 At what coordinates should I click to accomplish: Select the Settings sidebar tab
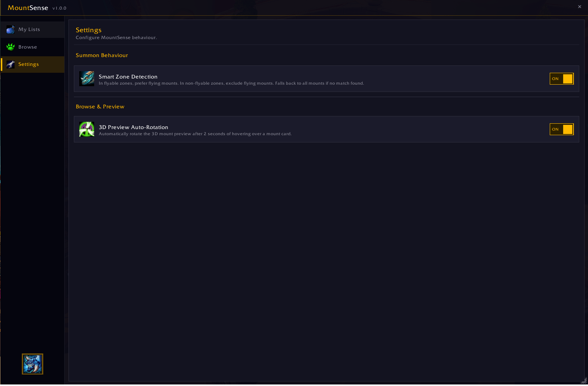[33, 64]
